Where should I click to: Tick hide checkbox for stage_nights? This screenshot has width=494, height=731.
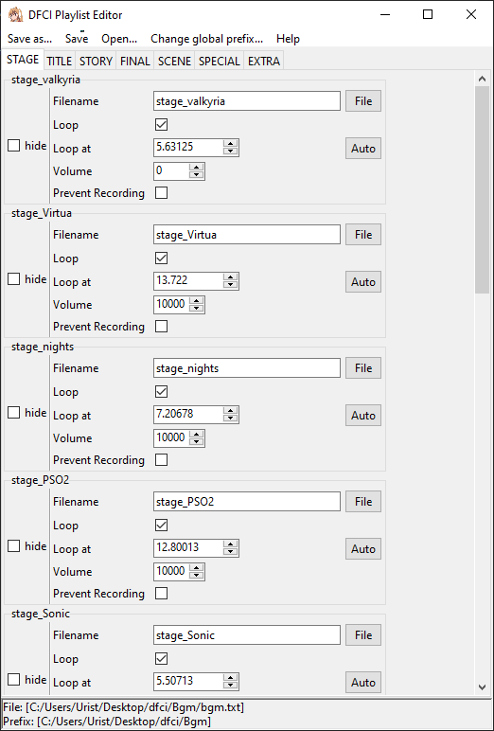[14, 413]
